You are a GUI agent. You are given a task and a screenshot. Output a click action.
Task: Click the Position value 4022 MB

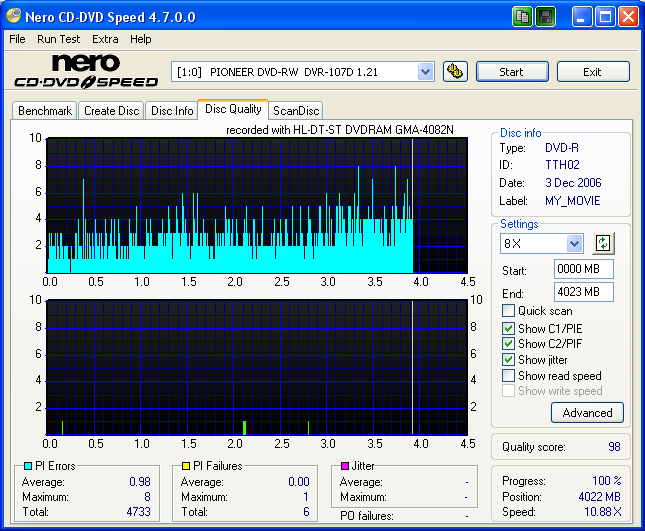pos(599,497)
